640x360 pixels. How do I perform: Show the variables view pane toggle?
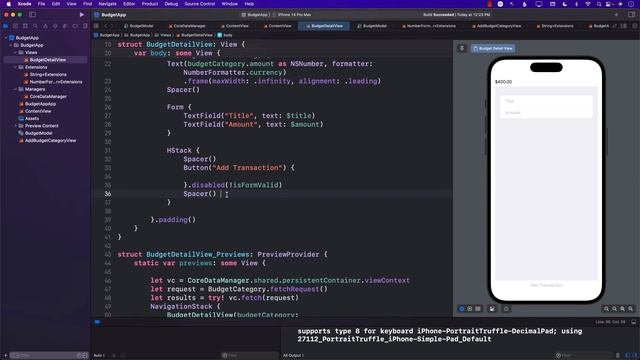tap(628, 356)
